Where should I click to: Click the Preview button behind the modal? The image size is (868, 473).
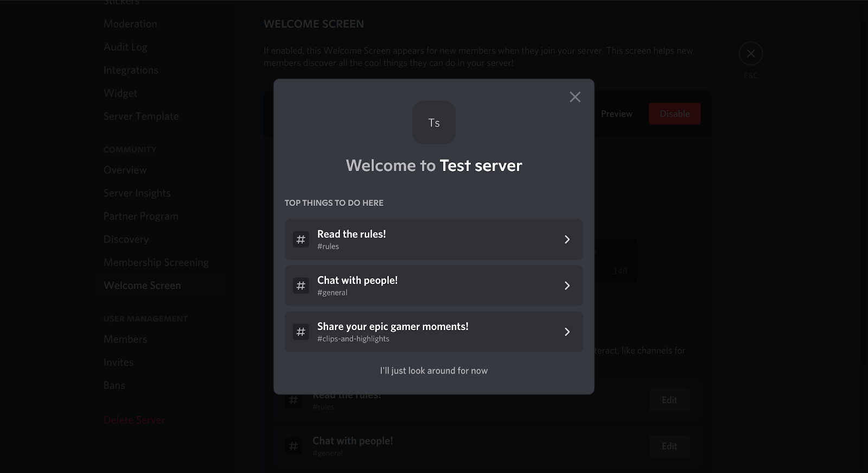point(617,114)
